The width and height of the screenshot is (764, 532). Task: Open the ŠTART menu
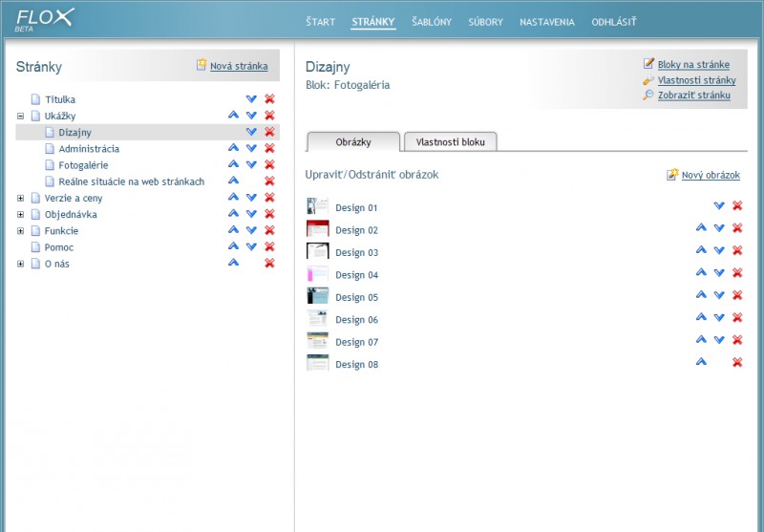click(321, 22)
